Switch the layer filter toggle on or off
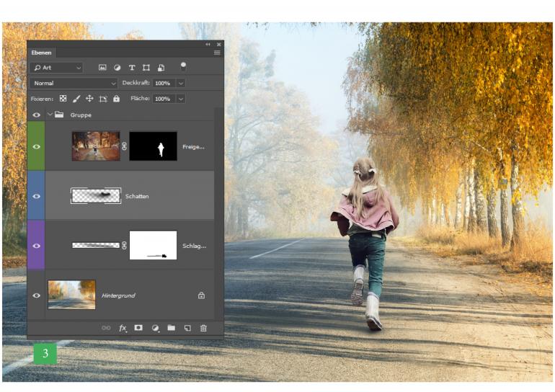555x392 pixels. (x=183, y=66)
